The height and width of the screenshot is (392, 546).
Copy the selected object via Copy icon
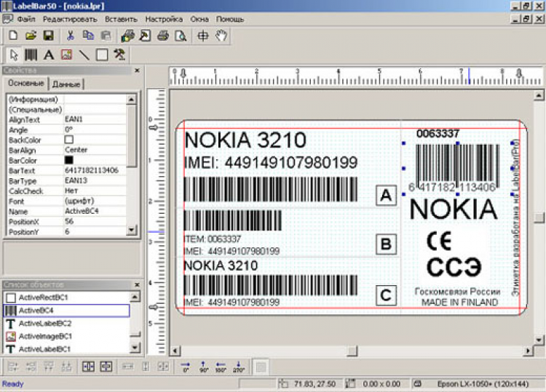[88, 36]
